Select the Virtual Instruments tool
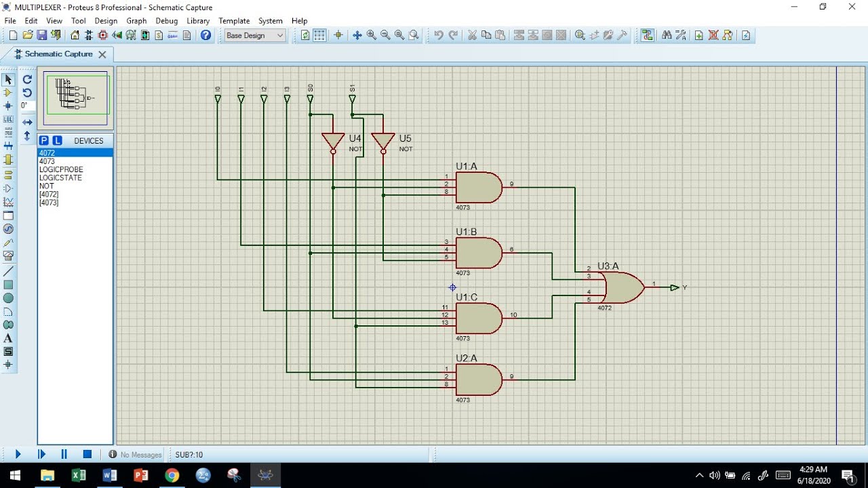 coord(8,256)
